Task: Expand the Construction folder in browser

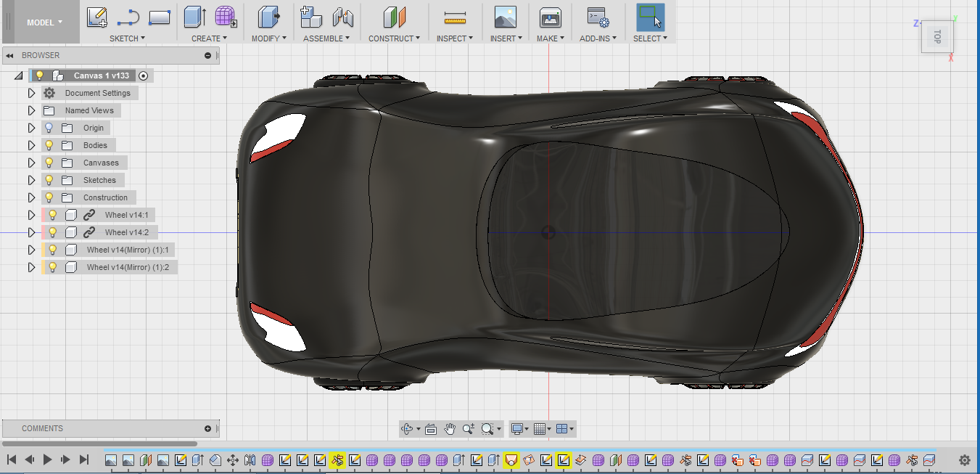Action: click(x=31, y=197)
